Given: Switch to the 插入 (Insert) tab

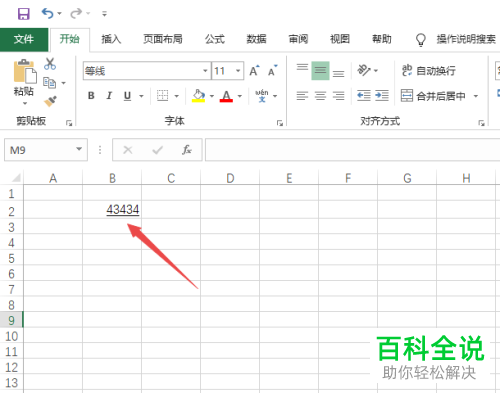Looking at the screenshot, I should click(x=111, y=39).
